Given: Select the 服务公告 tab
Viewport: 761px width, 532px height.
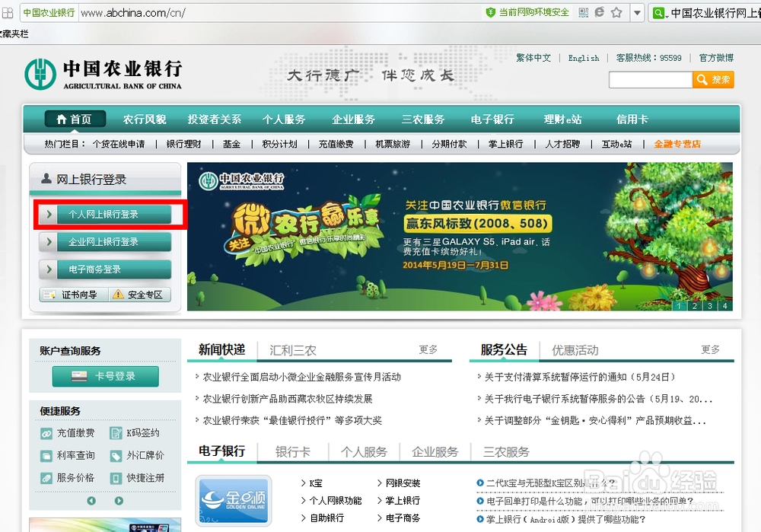Looking at the screenshot, I should click(x=504, y=350).
